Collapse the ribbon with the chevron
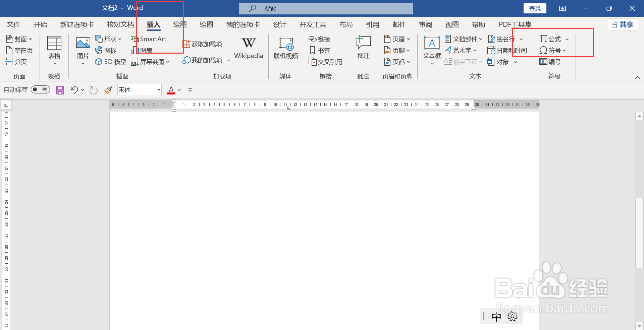 (x=637, y=77)
